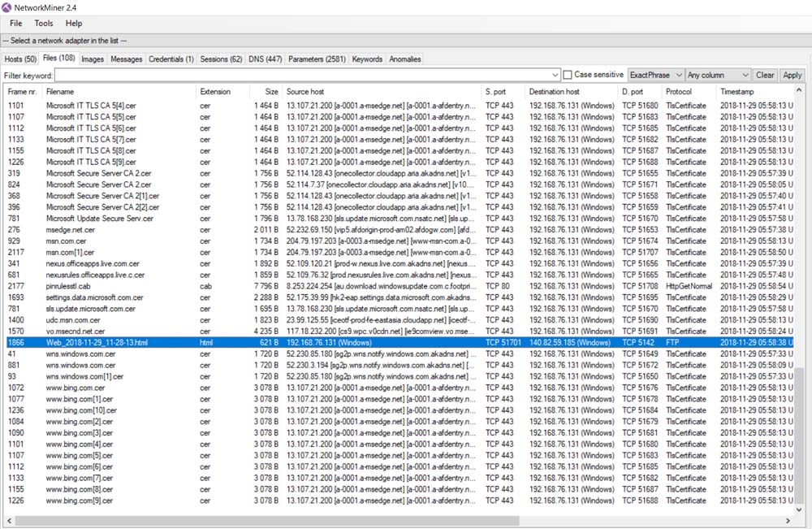Enable the Case sensitive checkbox
The width and height of the screenshot is (812, 529).
tap(568, 75)
